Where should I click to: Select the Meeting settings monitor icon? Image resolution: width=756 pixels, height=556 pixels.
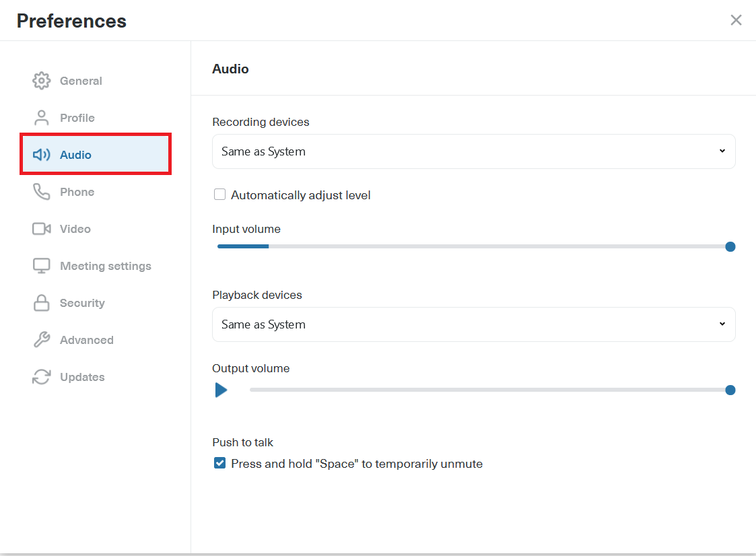[x=41, y=265]
